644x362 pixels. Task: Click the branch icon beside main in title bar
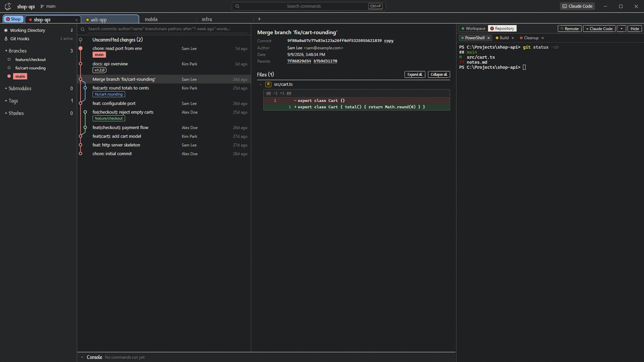click(x=42, y=6)
